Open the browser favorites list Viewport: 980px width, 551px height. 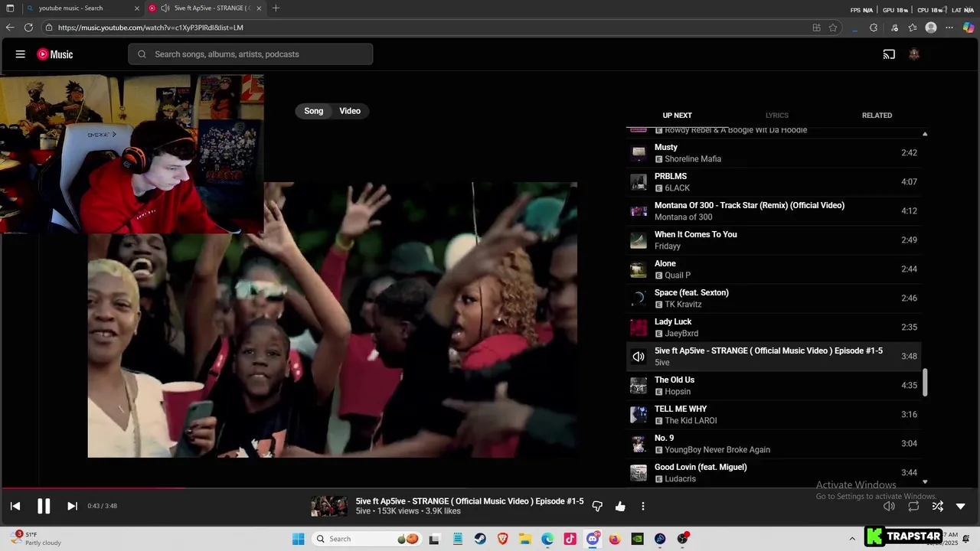point(913,28)
